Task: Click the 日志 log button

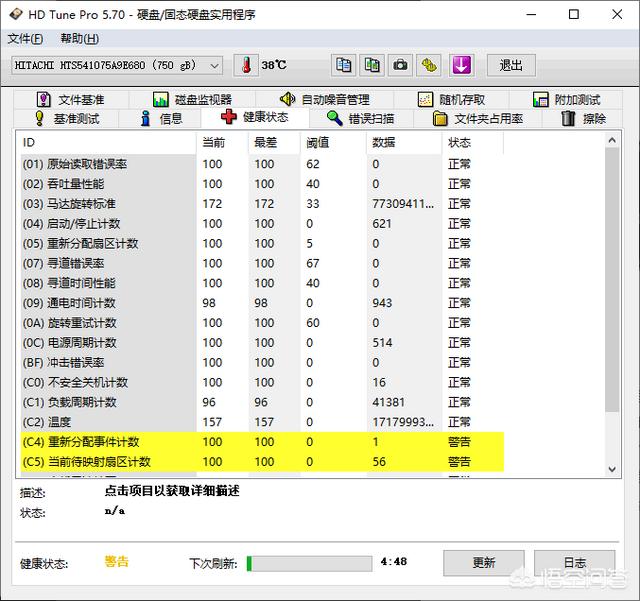Action: tap(575, 563)
